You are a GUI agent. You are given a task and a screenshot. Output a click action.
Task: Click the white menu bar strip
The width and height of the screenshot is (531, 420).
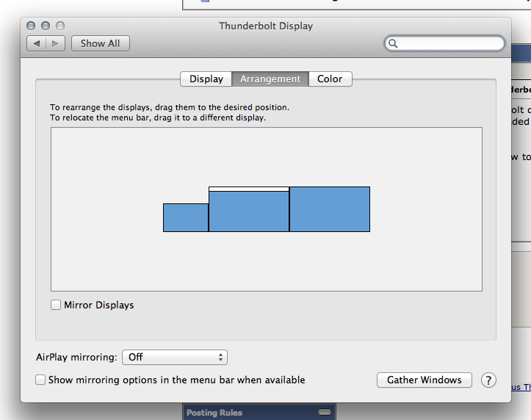249,189
